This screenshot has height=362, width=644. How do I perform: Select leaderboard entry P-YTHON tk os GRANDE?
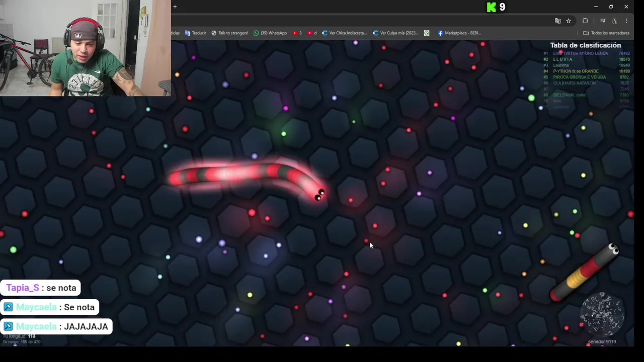(x=576, y=71)
